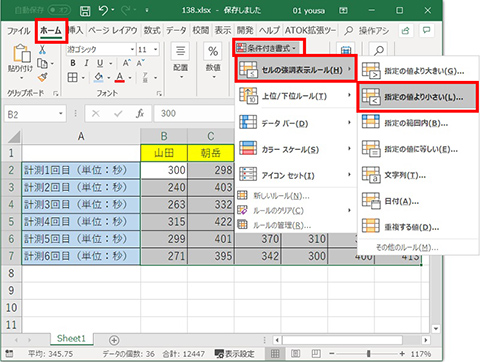This screenshot has height=362, width=480.
Task: Open the データ ribbon tab
Action: click(x=176, y=30)
